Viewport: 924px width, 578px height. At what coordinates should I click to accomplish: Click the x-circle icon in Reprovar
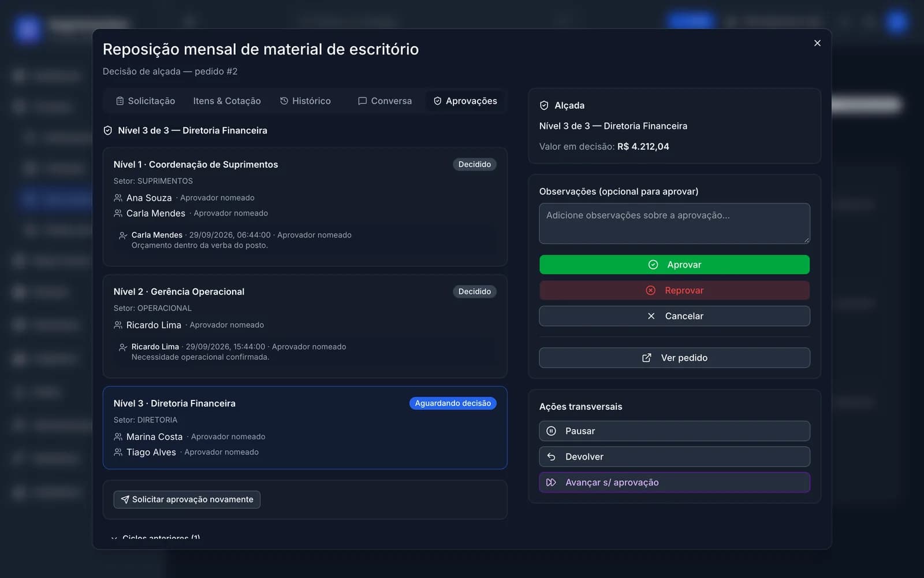tap(651, 290)
